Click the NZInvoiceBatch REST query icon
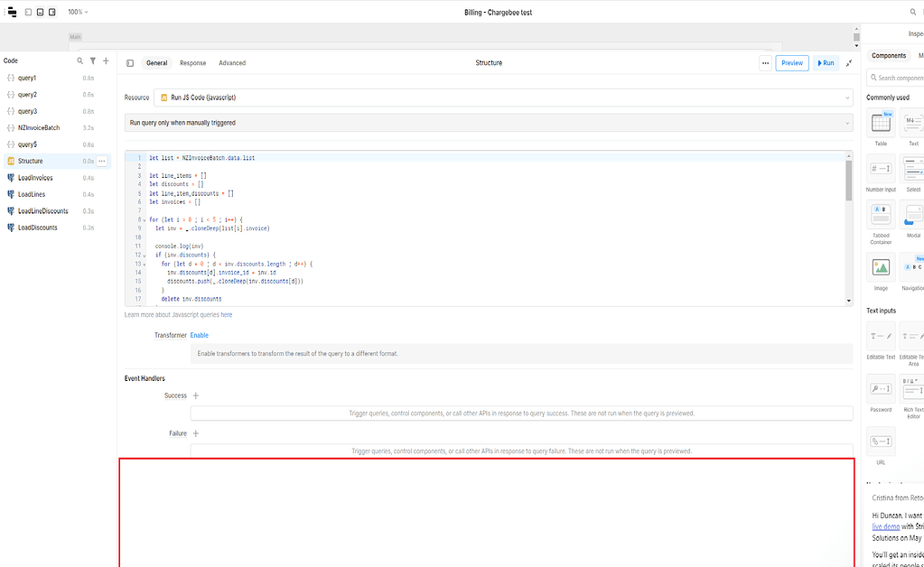Image resolution: width=924 pixels, height=567 pixels. pos(11,127)
